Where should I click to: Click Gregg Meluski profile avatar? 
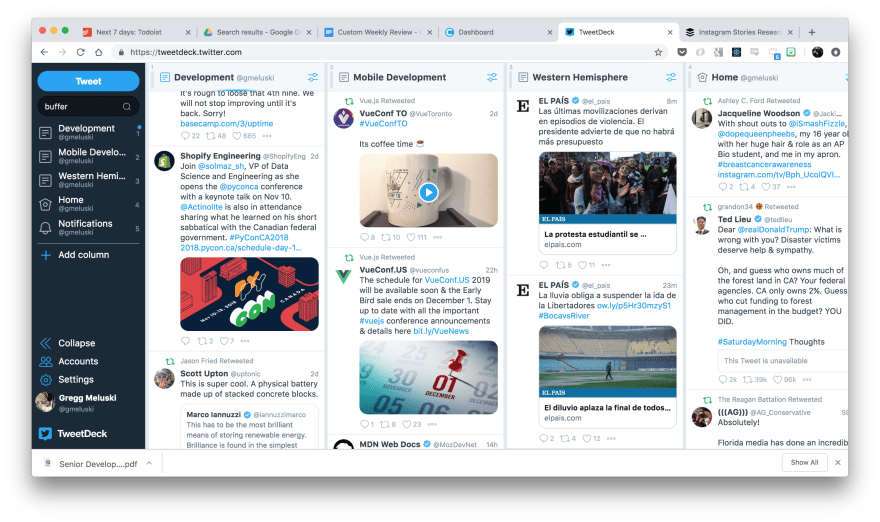45,402
